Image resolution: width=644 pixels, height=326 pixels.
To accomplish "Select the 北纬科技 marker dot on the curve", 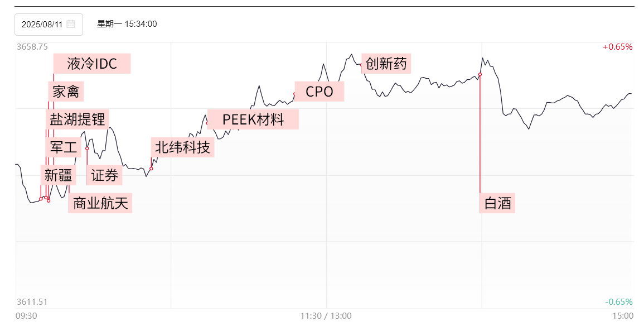I will point(151,169).
